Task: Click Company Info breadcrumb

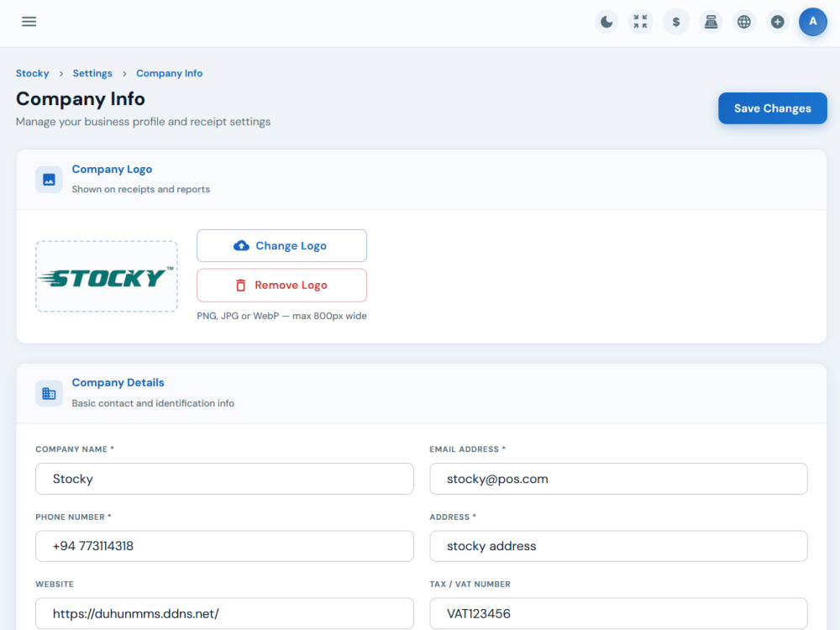Action: click(170, 73)
